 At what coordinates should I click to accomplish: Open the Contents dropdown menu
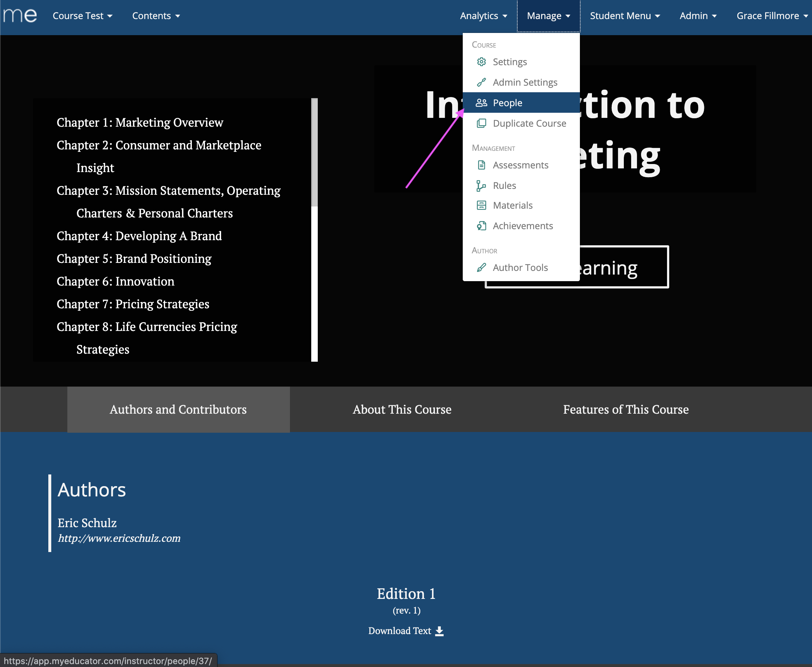tap(156, 16)
